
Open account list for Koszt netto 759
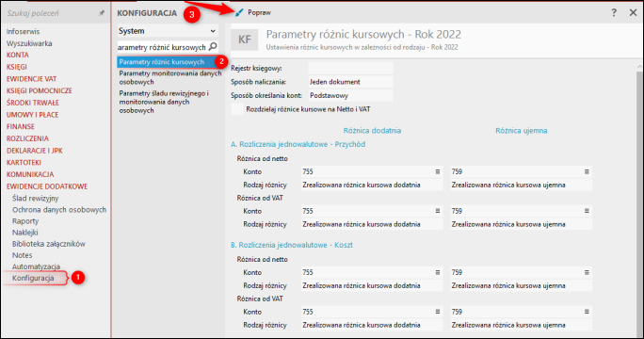click(587, 272)
